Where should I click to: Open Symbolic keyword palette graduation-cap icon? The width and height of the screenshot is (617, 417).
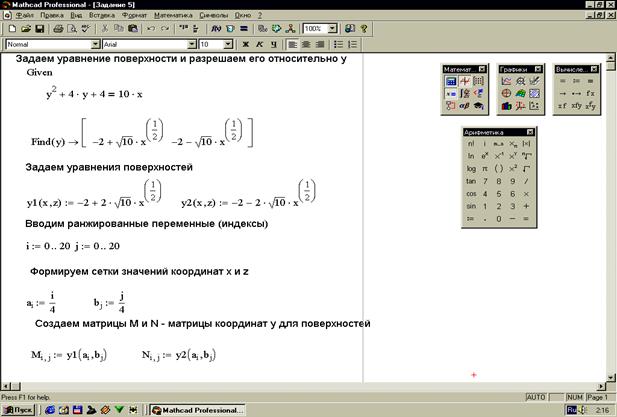click(x=478, y=106)
